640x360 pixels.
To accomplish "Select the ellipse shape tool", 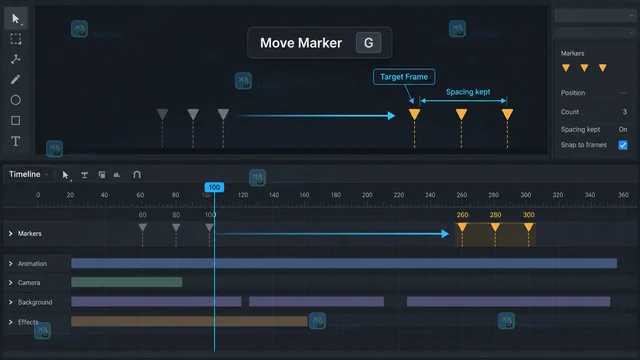I will pos(16,100).
